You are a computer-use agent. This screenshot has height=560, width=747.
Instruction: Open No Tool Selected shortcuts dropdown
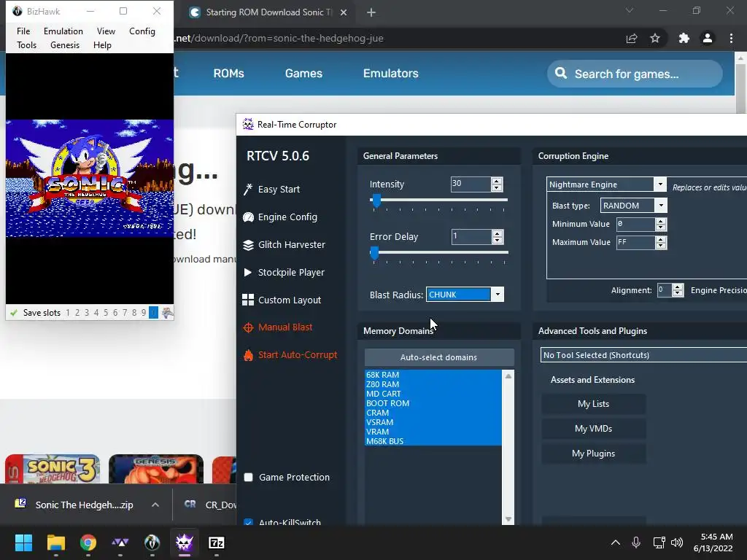coord(643,355)
